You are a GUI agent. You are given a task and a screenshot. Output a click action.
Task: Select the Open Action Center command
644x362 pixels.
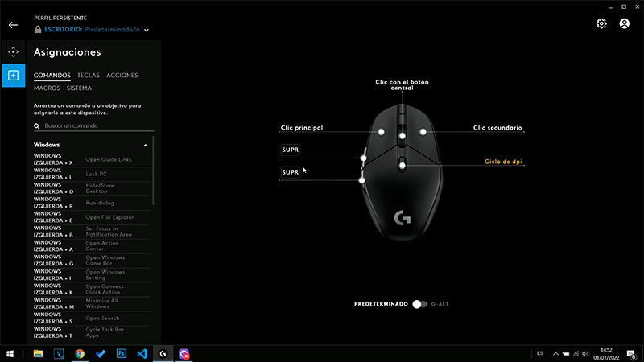click(x=92, y=246)
